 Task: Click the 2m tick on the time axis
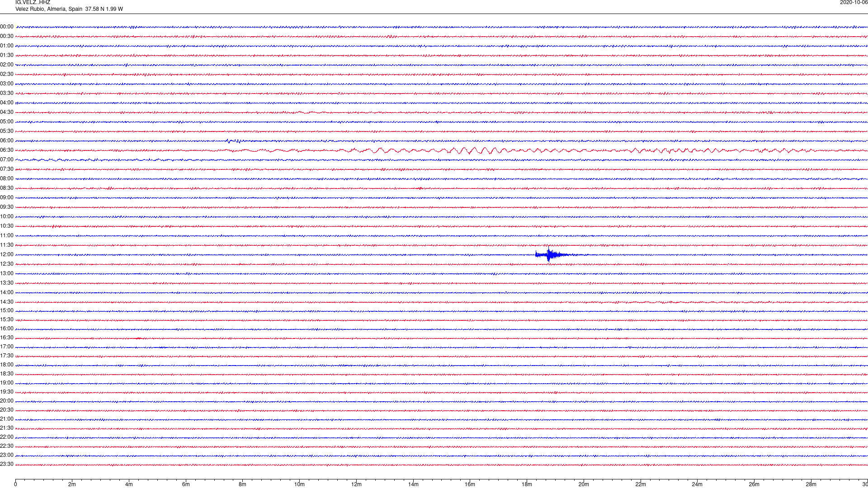coord(72,484)
